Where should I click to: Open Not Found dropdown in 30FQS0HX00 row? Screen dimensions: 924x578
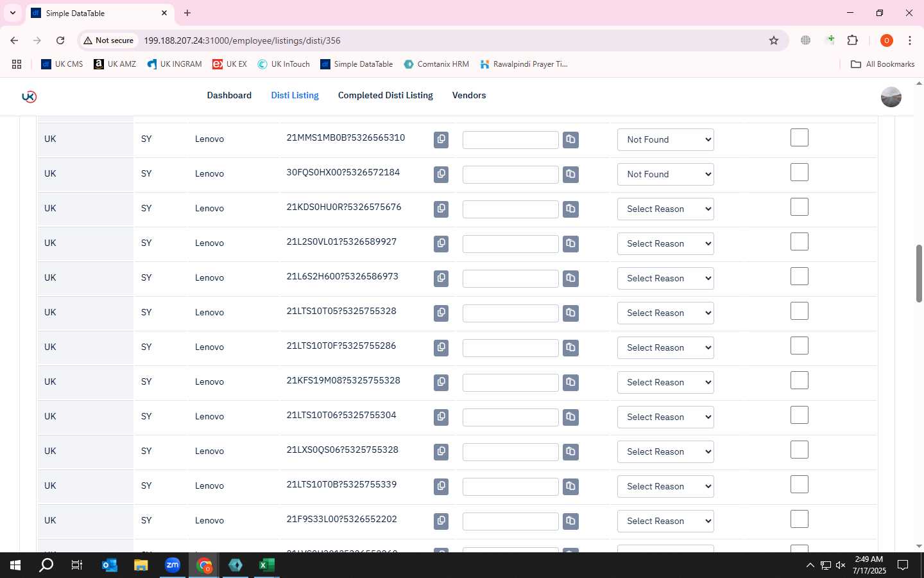(665, 174)
